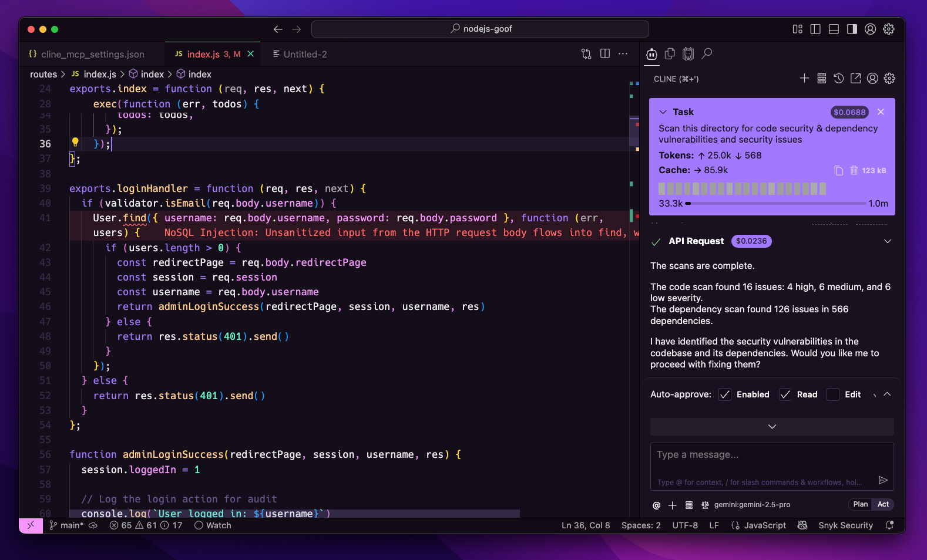Screen dimensions: 927x560
Task: Open Cline task history icon
Action: [838, 79]
